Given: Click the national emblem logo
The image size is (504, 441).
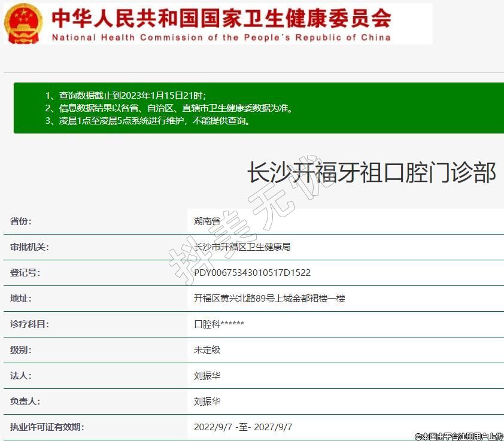Looking at the screenshot, I should point(23,23).
